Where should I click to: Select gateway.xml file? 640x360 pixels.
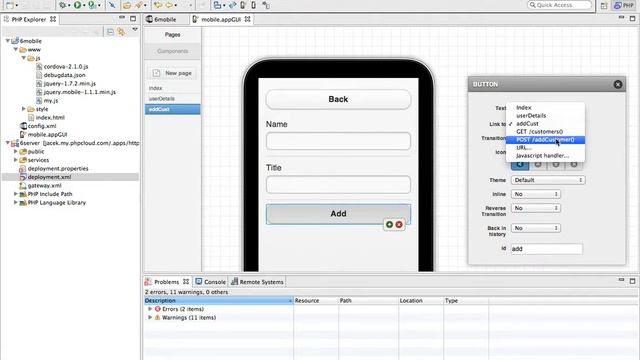click(x=44, y=185)
